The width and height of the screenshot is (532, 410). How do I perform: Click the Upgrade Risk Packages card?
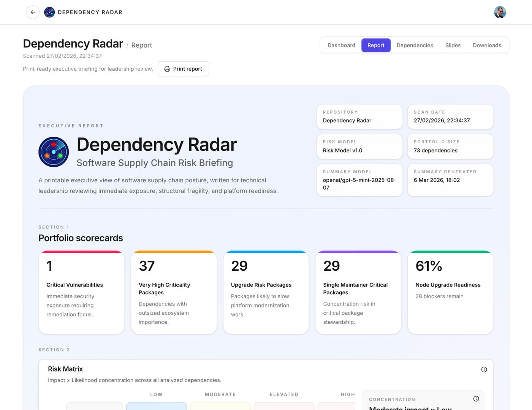tap(266, 292)
